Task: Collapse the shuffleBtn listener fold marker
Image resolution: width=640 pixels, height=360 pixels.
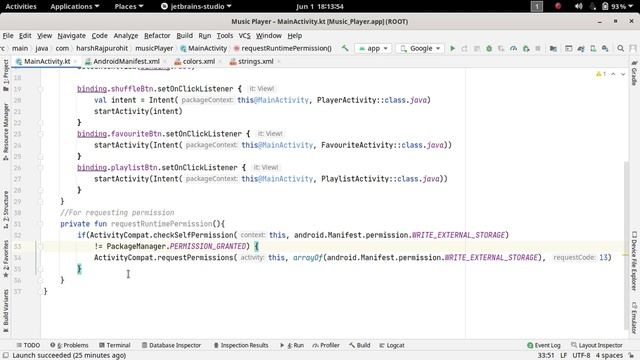Action: (x=40, y=89)
